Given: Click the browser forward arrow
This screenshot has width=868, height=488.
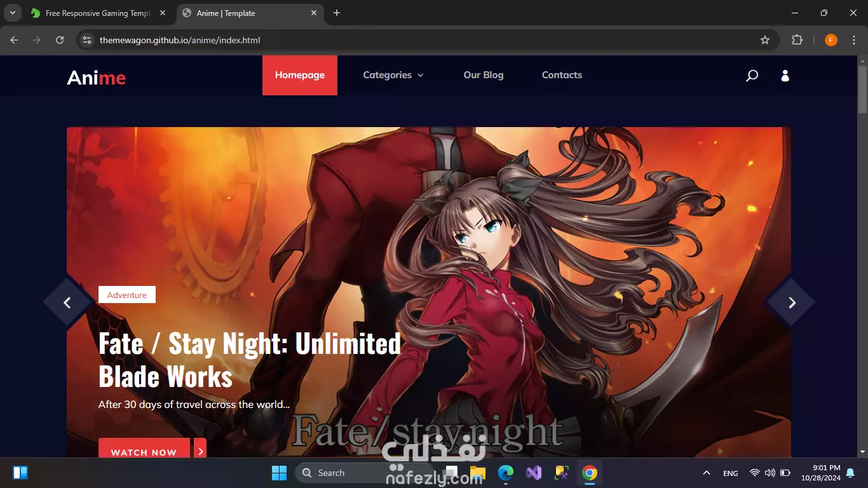Looking at the screenshot, I should tap(37, 40).
